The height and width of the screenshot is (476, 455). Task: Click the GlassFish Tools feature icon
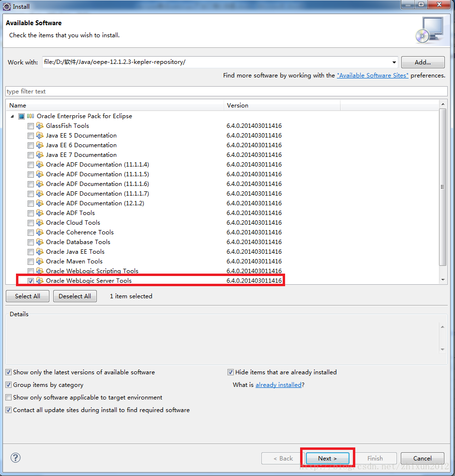pos(40,126)
